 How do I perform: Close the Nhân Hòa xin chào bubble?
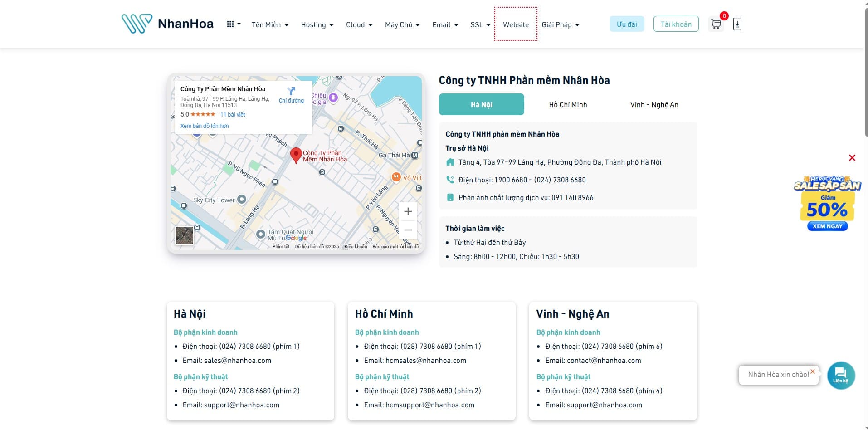click(x=813, y=371)
